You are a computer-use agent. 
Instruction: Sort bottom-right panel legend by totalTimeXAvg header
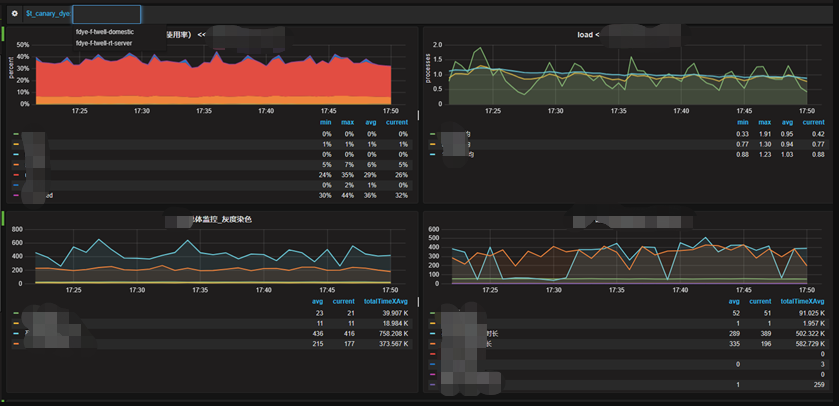pos(803,301)
